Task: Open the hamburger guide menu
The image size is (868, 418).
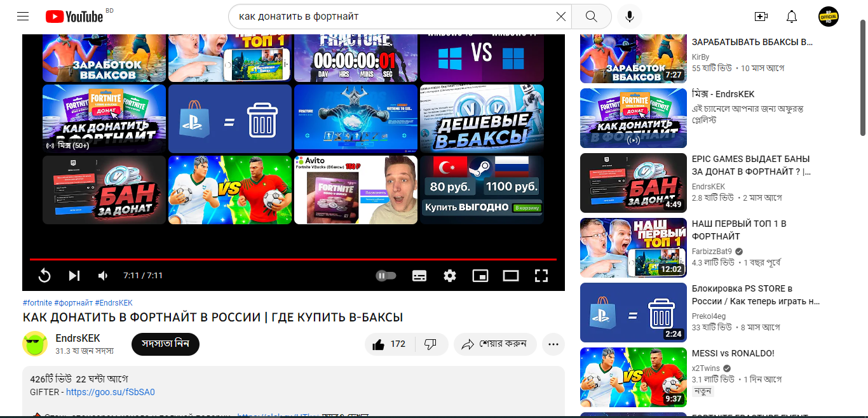Action: 23,17
